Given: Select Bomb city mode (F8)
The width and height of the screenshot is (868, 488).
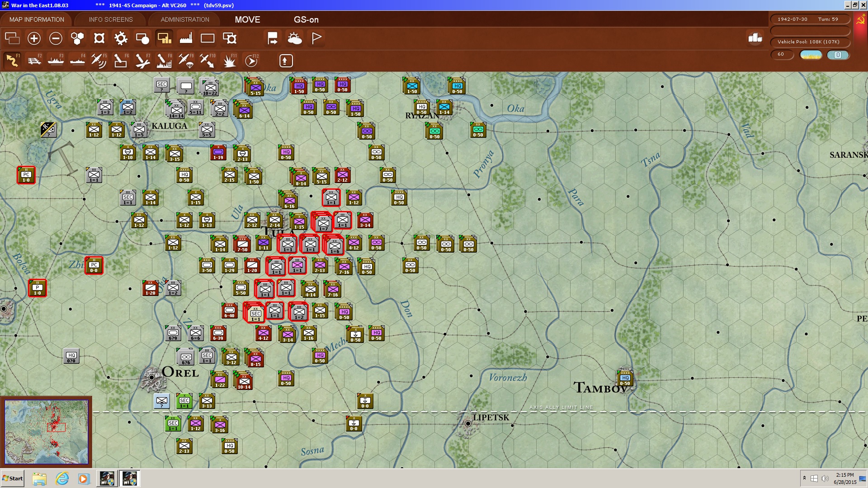Looking at the screenshot, I should tap(164, 61).
